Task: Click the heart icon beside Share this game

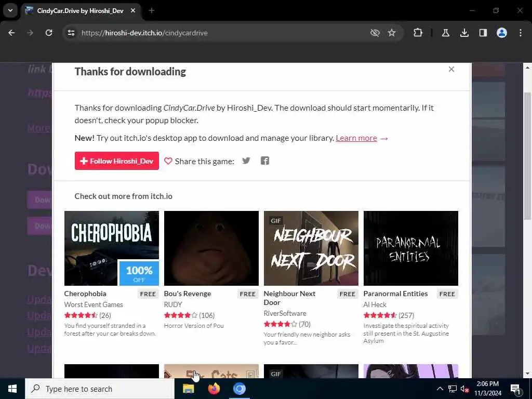Action: click(168, 161)
